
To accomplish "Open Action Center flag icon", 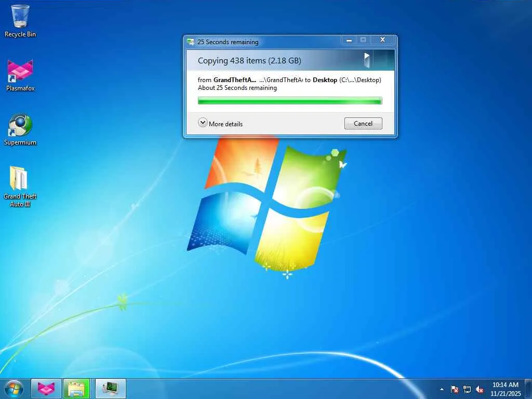I will coord(454,389).
